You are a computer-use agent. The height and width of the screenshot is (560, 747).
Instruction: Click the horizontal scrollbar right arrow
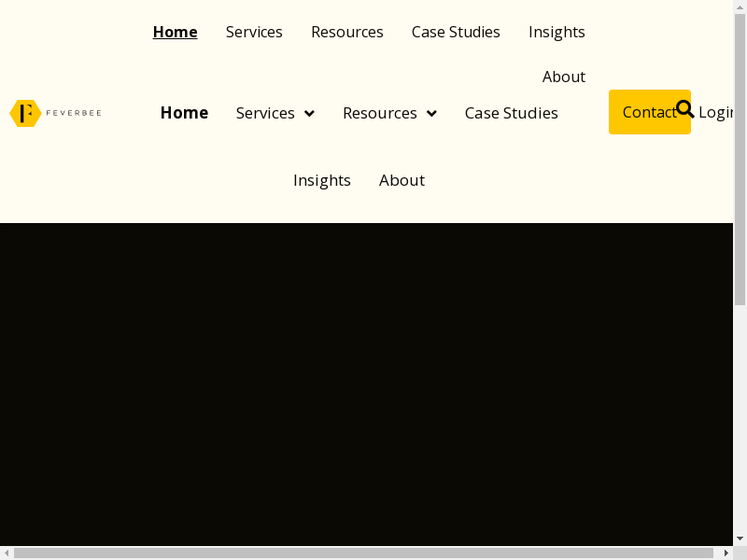pos(726,553)
